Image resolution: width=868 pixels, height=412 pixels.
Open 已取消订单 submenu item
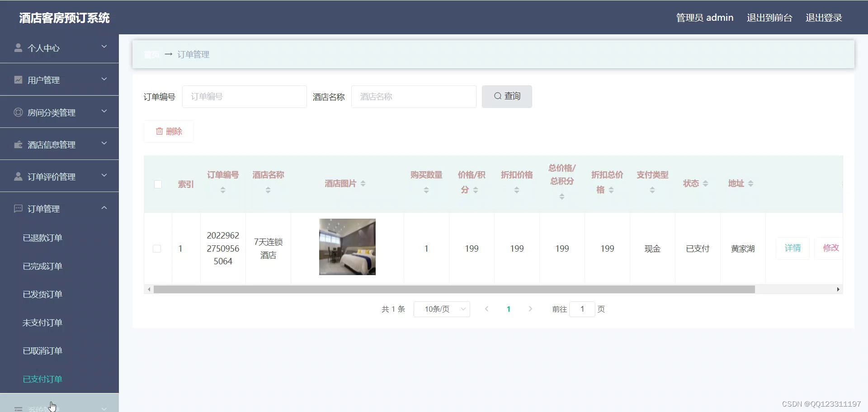[x=42, y=351]
